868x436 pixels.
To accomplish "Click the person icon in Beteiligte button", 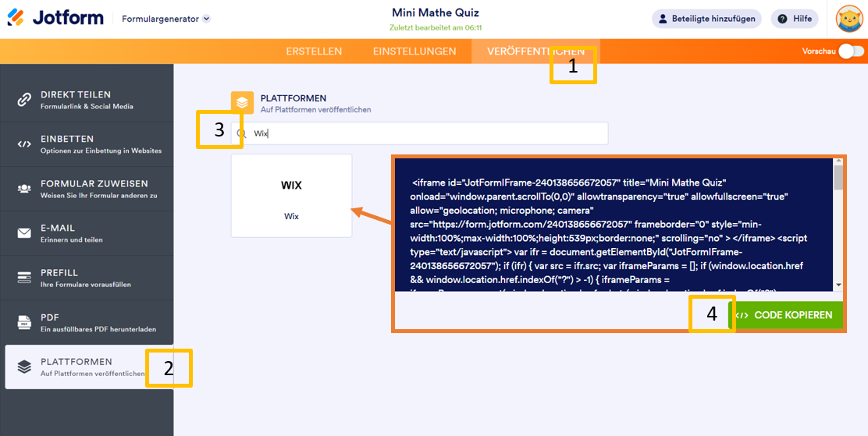I will 663,19.
